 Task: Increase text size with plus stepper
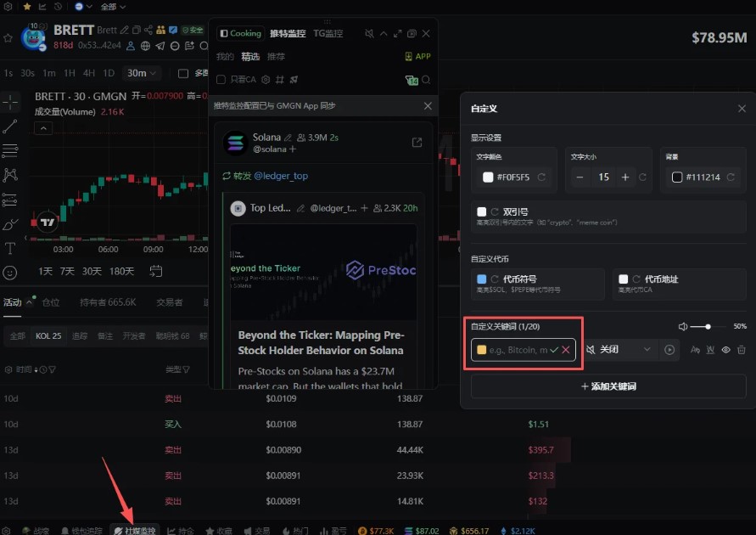624,177
